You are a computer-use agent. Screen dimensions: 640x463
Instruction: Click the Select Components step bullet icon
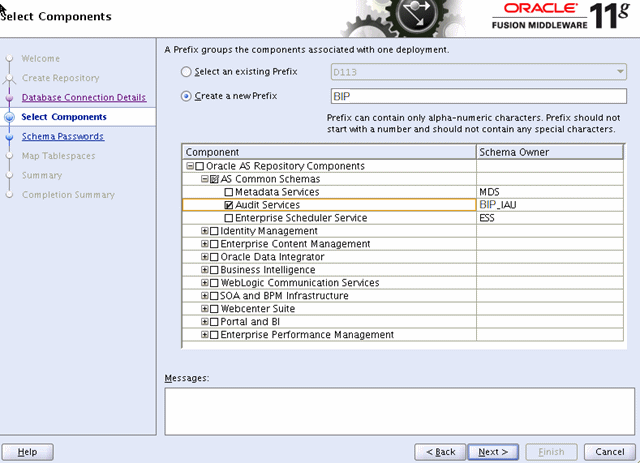(9, 117)
